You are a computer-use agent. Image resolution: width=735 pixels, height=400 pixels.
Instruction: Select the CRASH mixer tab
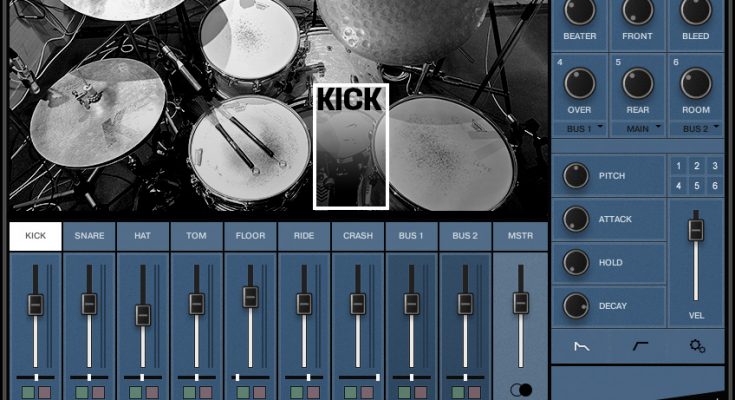pyautogui.click(x=358, y=236)
